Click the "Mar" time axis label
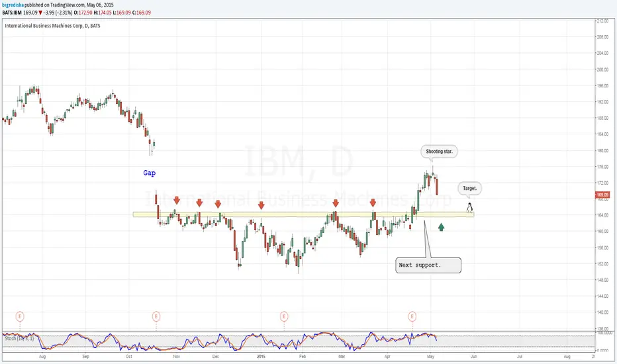The height and width of the screenshot is (364, 617). (342, 357)
